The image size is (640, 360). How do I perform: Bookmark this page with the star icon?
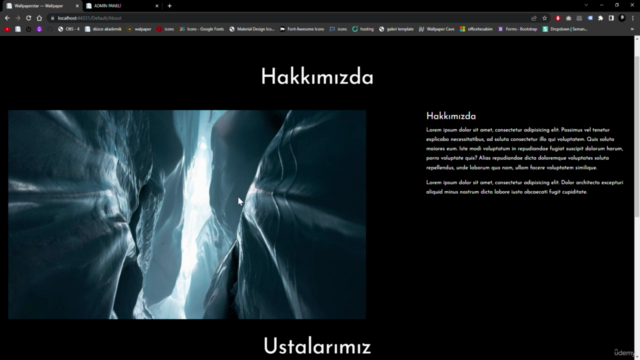tap(544, 18)
